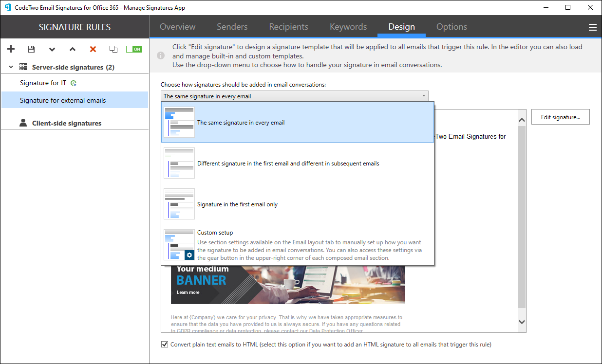Collapse the Server-side signatures group
Image resolution: width=602 pixels, height=364 pixels.
coord(11,67)
